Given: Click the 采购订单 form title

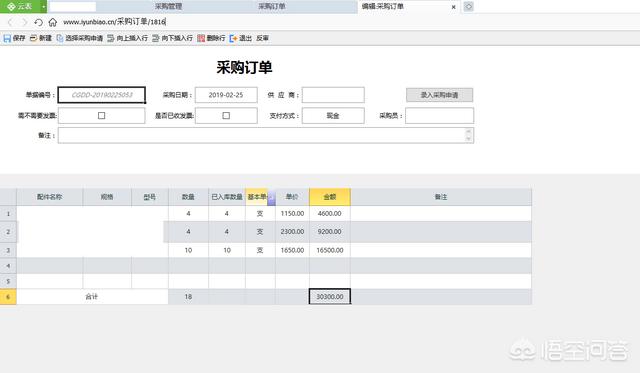Looking at the screenshot, I should pyautogui.click(x=244, y=67).
